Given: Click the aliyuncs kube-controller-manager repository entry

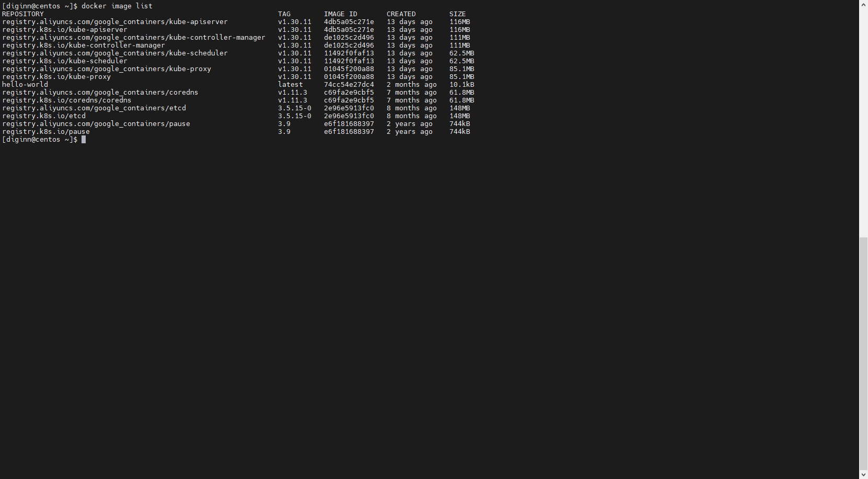Looking at the screenshot, I should coord(134,38).
